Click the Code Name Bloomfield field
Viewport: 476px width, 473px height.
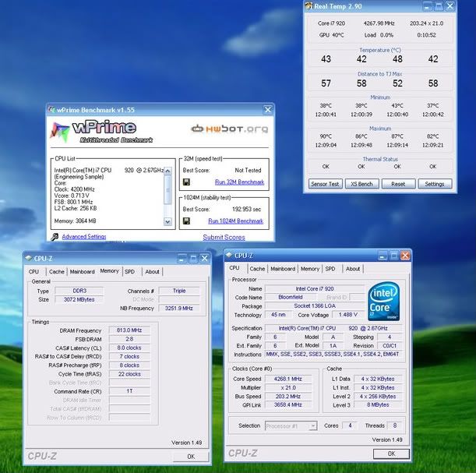click(x=291, y=297)
